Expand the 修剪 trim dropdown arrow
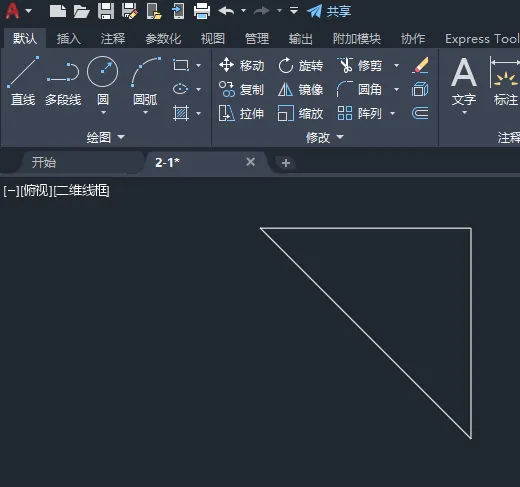Image resolution: width=520 pixels, height=487 pixels. pos(396,65)
